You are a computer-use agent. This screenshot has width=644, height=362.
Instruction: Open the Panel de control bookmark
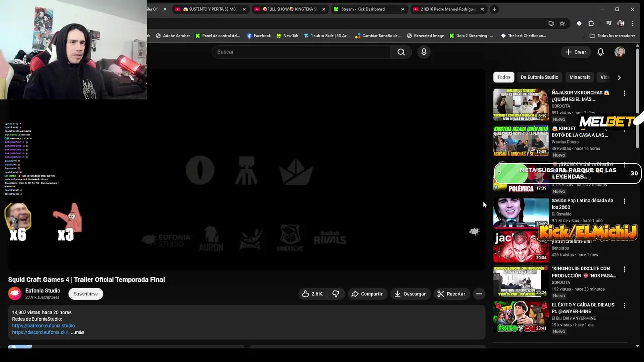tap(218, 36)
